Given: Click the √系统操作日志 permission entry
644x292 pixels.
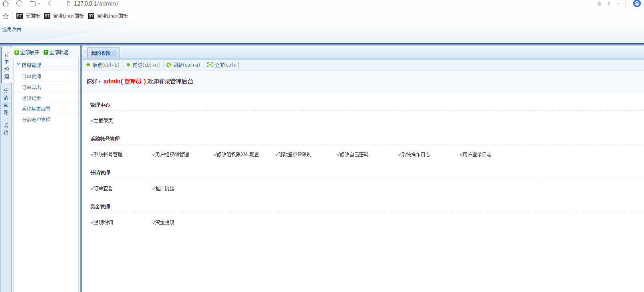Looking at the screenshot, I should point(414,154).
